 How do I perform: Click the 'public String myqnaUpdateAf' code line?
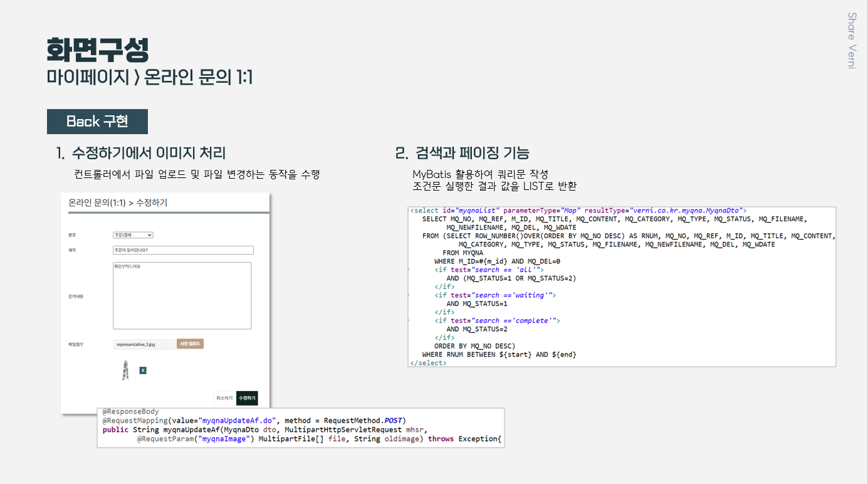tap(264, 429)
